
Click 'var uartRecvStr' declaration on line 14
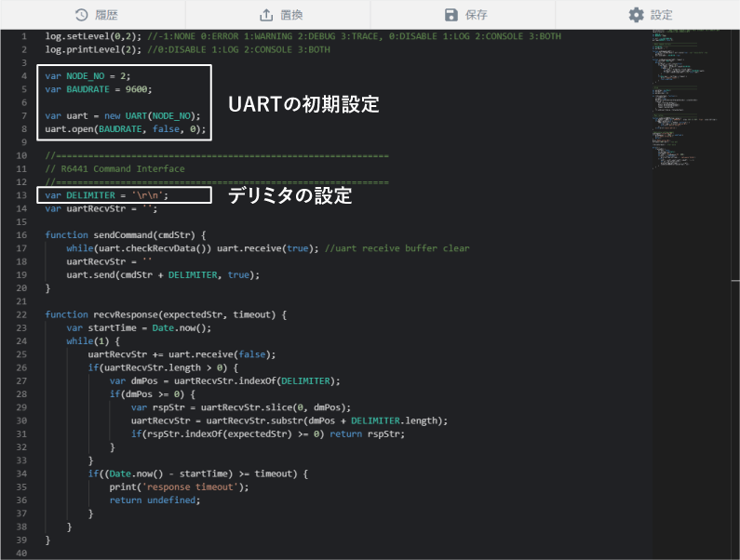click(101, 208)
